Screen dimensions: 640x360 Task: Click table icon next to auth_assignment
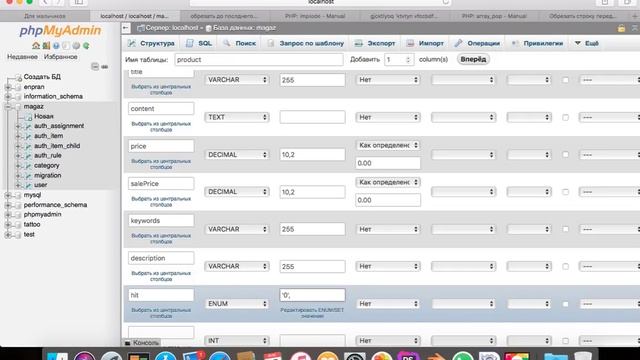(28, 126)
